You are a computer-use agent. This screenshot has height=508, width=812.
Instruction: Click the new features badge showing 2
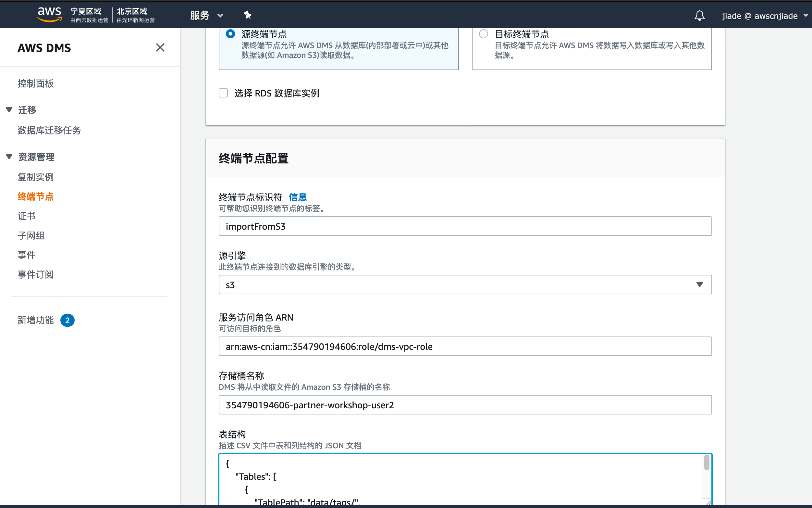click(67, 320)
